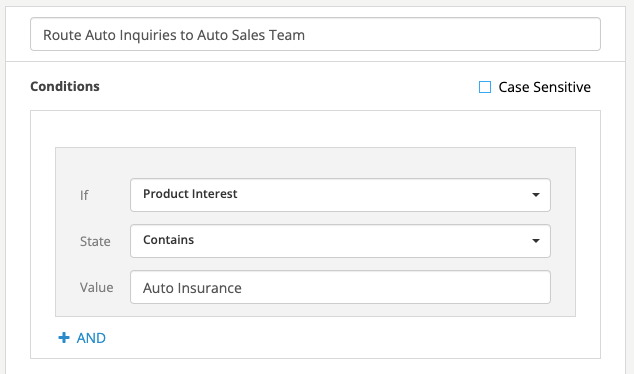The image size is (634, 374).
Task: Click the Conditions heading
Action: pos(65,86)
